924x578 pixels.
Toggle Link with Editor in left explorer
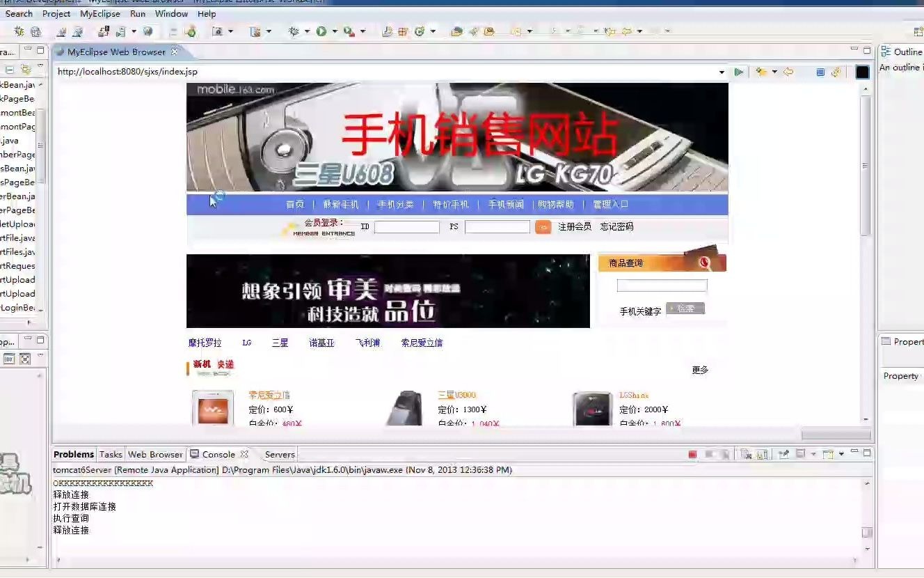click(x=26, y=70)
